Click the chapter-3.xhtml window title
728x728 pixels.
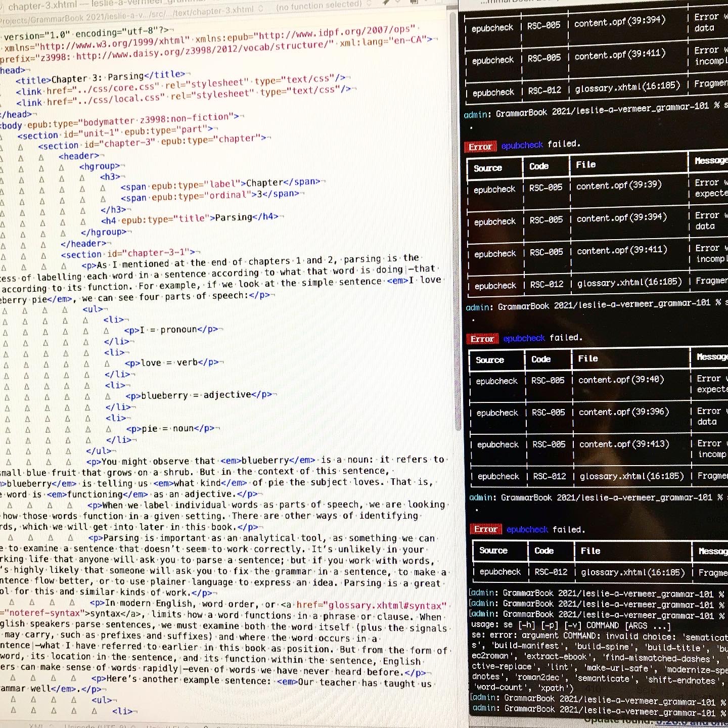pyautogui.click(x=43, y=6)
